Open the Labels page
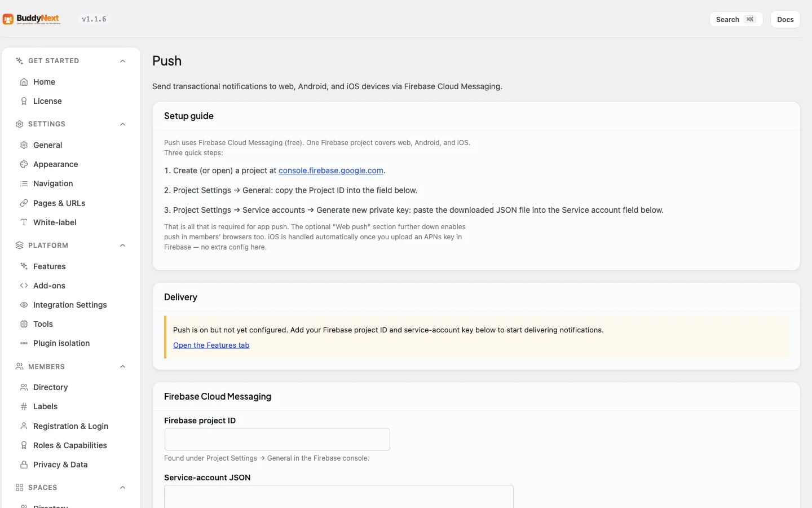 pyautogui.click(x=71, y=406)
